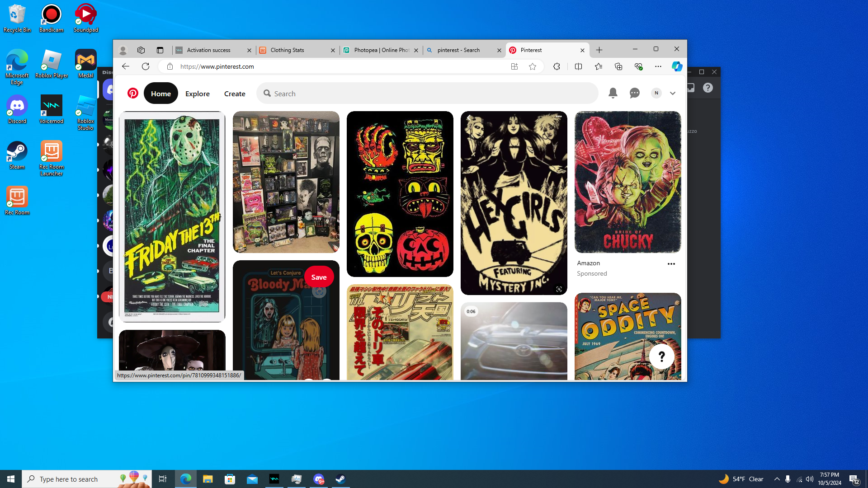
Task: Click visual search icon on Hex Girls pin
Action: [559, 289]
